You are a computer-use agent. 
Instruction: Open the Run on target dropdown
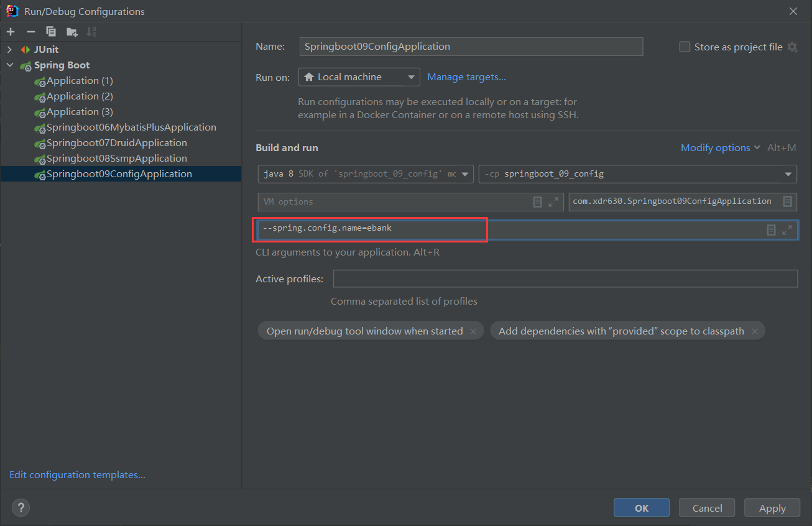pos(359,77)
